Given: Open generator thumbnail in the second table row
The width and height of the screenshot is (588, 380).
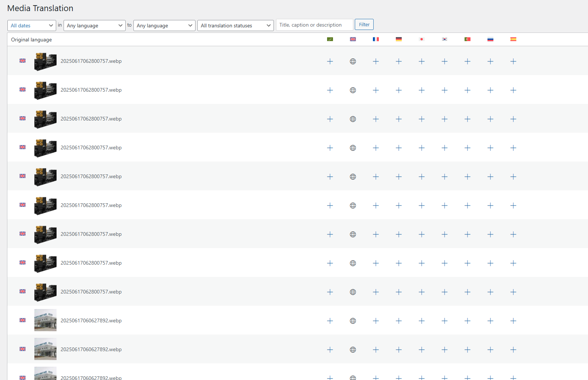Looking at the screenshot, I should tap(45, 90).
